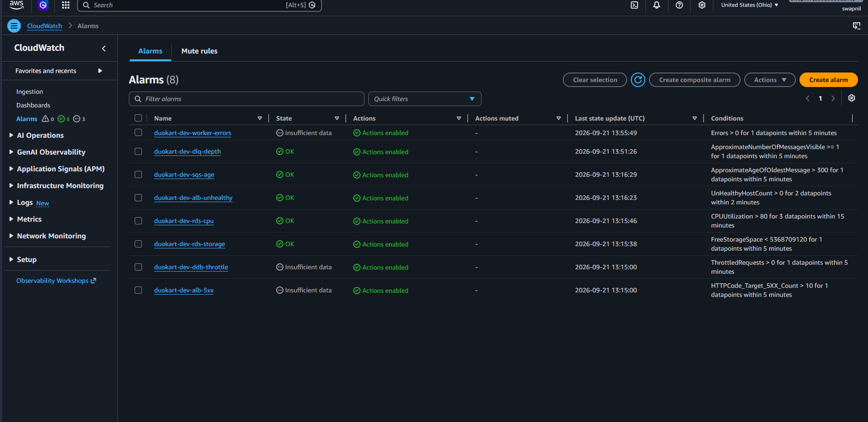Screen dimensions: 868x422
Task: Focus the Filter alarms search field
Action: click(247, 99)
